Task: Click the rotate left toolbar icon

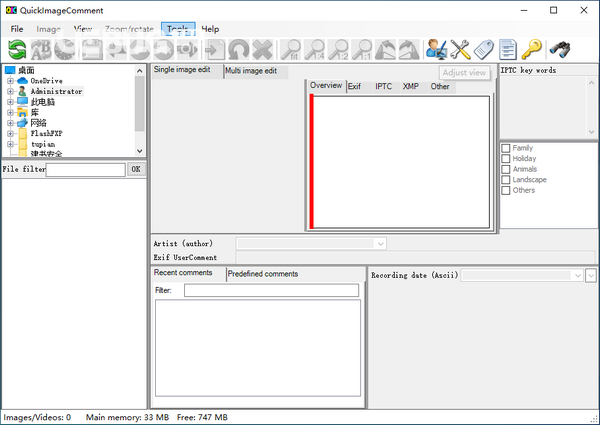Action: point(385,50)
